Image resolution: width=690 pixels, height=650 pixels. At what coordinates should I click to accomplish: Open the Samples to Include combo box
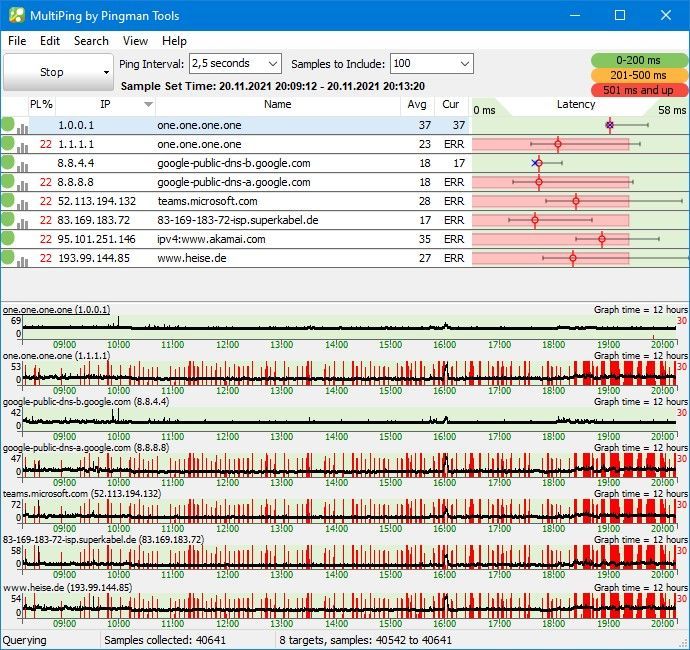[431, 64]
